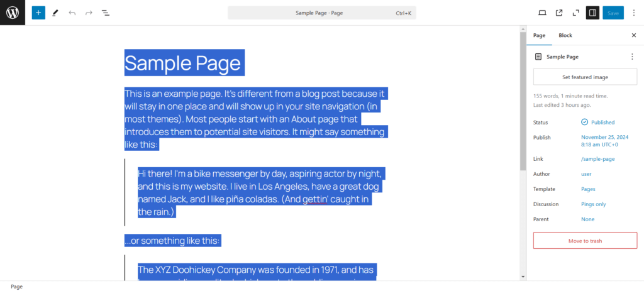Redo the last undone change
The height and width of the screenshot is (291, 644).
(x=89, y=13)
